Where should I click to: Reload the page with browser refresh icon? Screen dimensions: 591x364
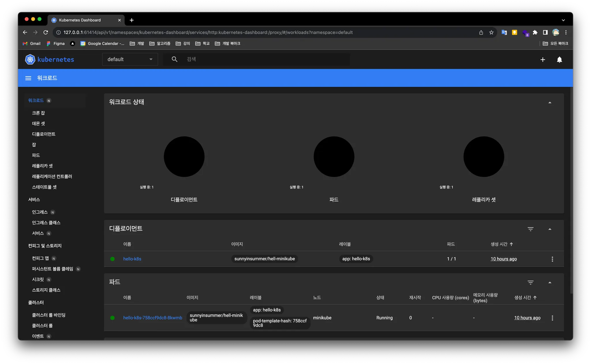click(46, 33)
